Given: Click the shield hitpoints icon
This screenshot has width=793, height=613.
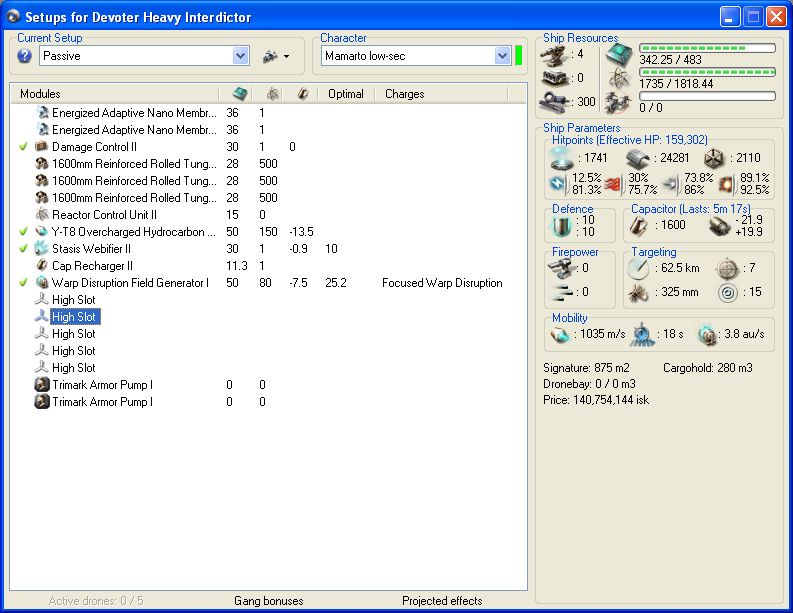Looking at the screenshot, I should (561, 158).
